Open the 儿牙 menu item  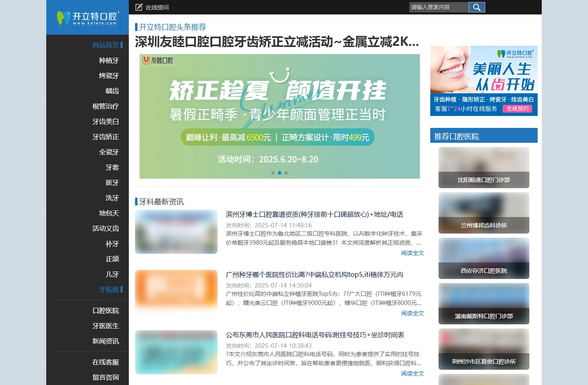[x=112, y=274]
